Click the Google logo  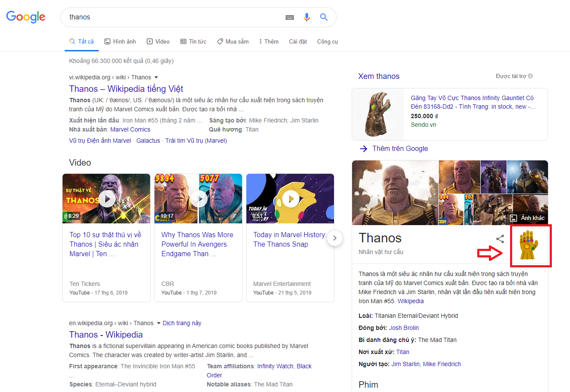25,17
